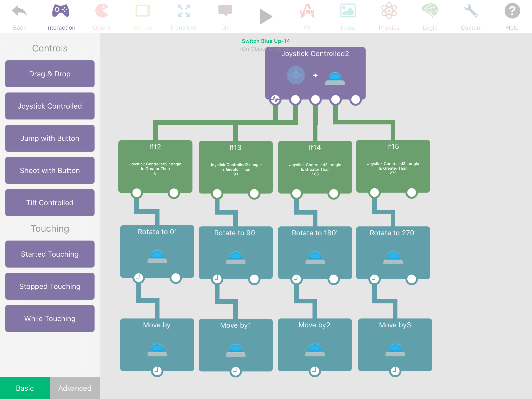This screenshot has width=532, height=399.
Task: Add the Tilt Controlled behavior
Action: (50, 203)
